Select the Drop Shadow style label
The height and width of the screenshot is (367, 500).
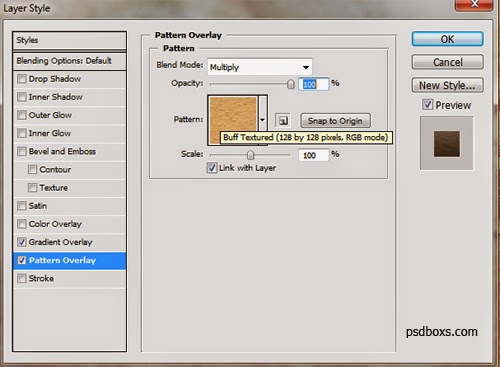pyautogui.click(x=55, y=79)
